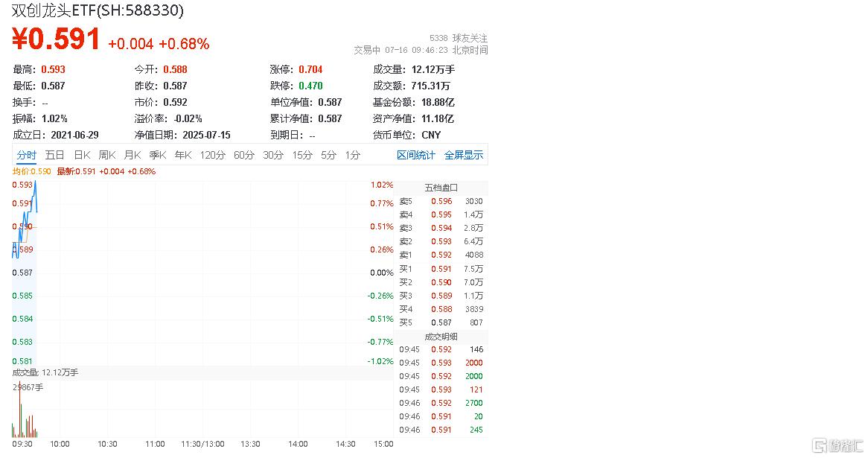Click the 买1 bid price 0.591

[x=441, y=269]
